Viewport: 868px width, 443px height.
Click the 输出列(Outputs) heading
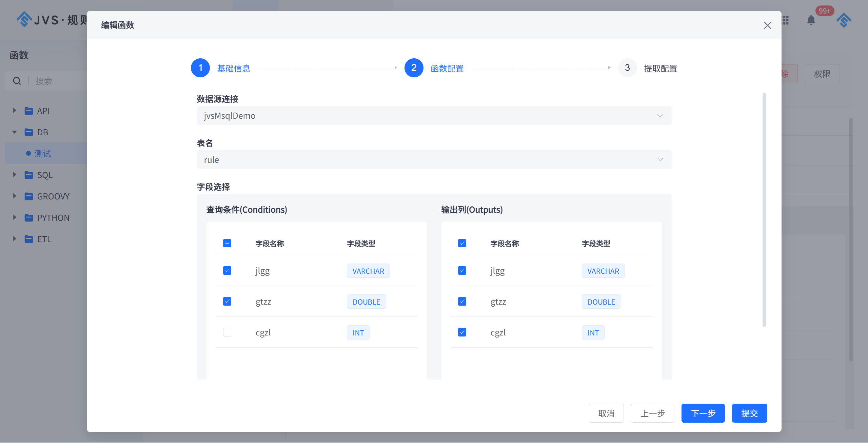(x=472, y=210)
